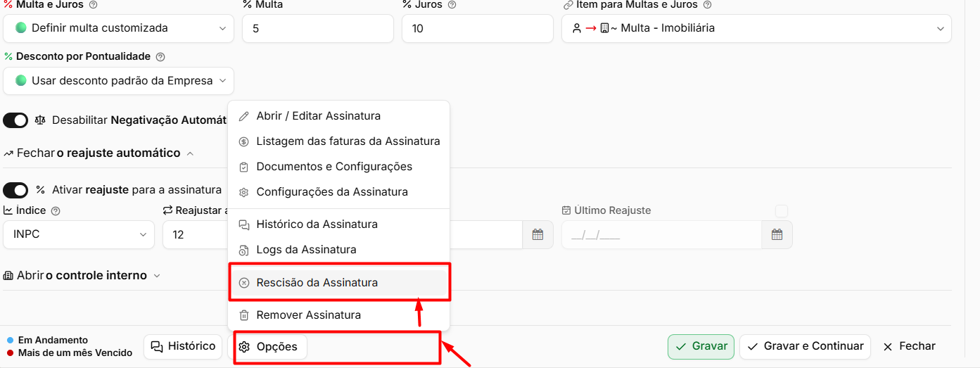Expand Abrir o controle interno section
Image resolution: width=980 pixels, height=368 pixels.
tap(82, 275)
